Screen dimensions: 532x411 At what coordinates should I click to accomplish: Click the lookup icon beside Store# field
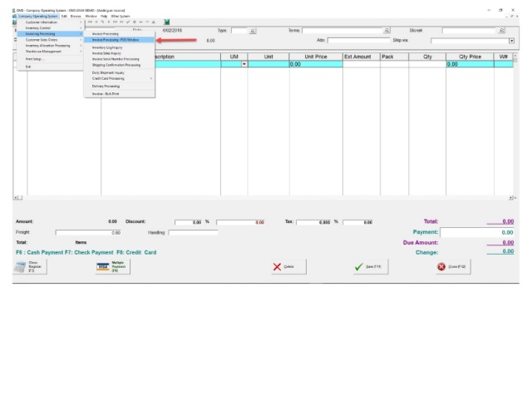click(x=501, y=31)
